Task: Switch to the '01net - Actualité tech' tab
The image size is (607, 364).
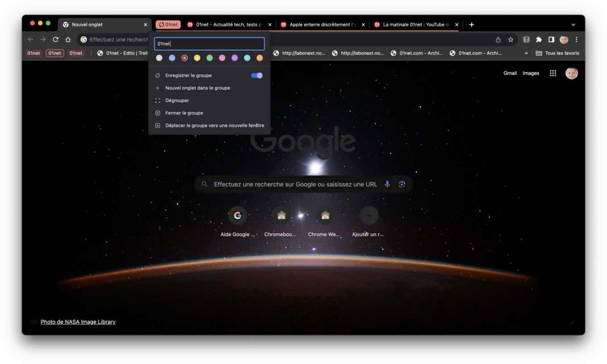Action: click(x=229, y=25)
